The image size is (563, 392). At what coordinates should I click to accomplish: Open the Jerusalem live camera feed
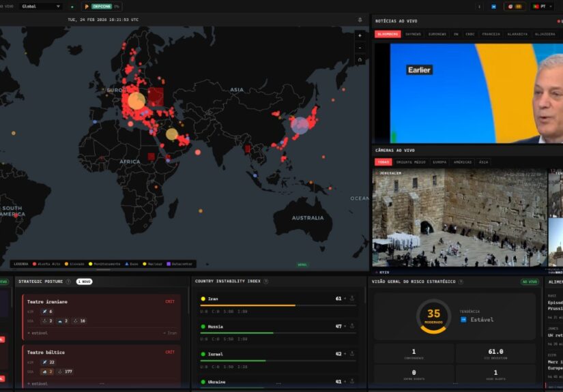click(x=459, y=217)
